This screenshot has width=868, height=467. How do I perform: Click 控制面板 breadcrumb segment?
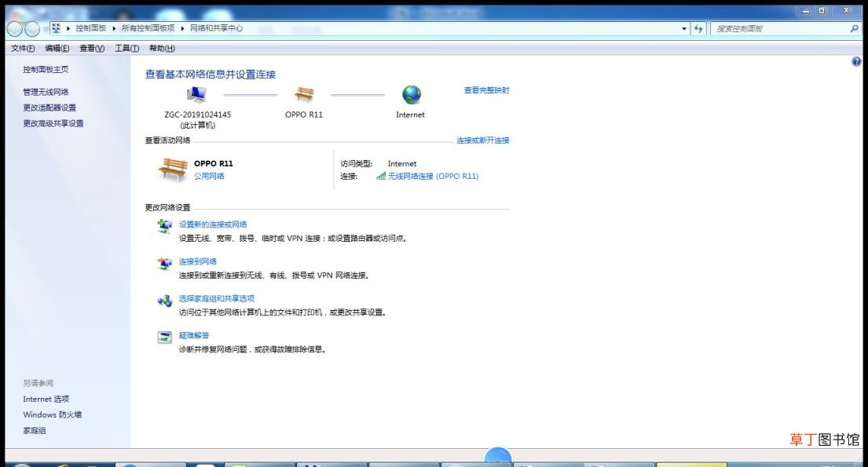coord(91,28)
